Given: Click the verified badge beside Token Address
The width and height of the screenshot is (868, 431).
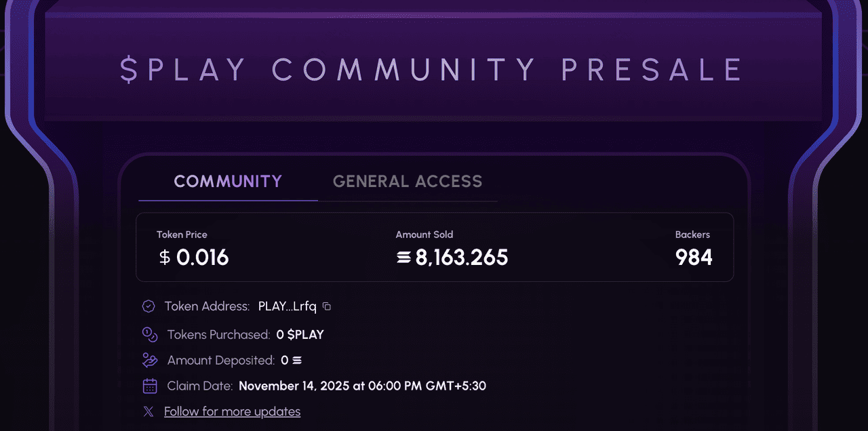Looking at the screenshot, I should click(x=149, y=306).
